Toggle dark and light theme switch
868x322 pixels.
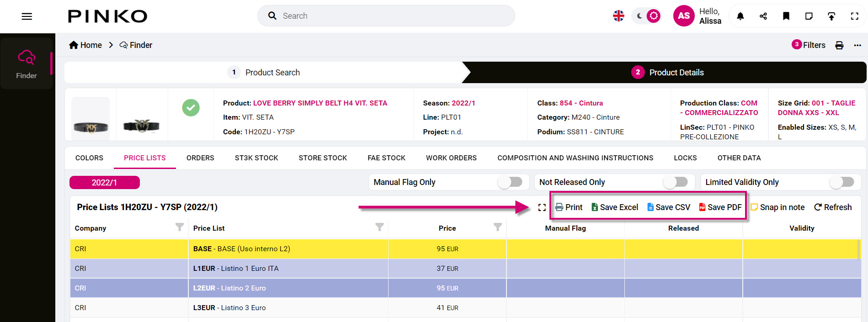pyautogui.click(x=647, y=16)
